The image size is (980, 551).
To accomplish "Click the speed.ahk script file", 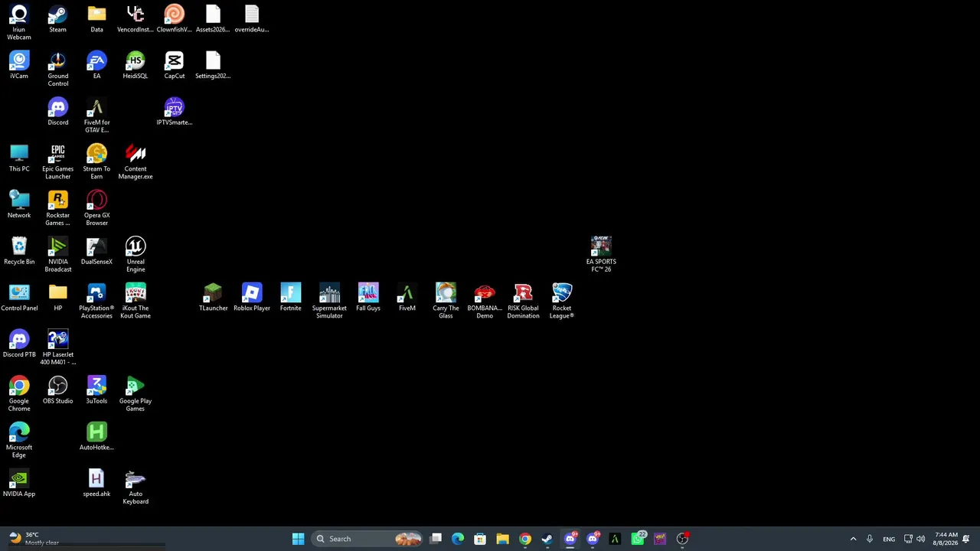I will click(96, 484).
